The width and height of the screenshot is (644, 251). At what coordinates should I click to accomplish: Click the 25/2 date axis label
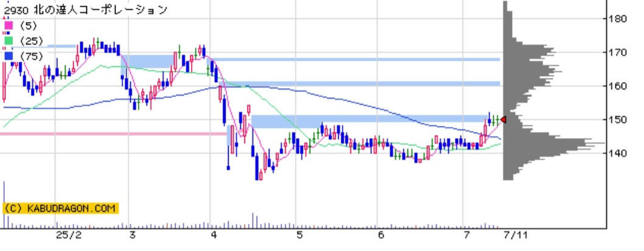(x=69, y=235)
